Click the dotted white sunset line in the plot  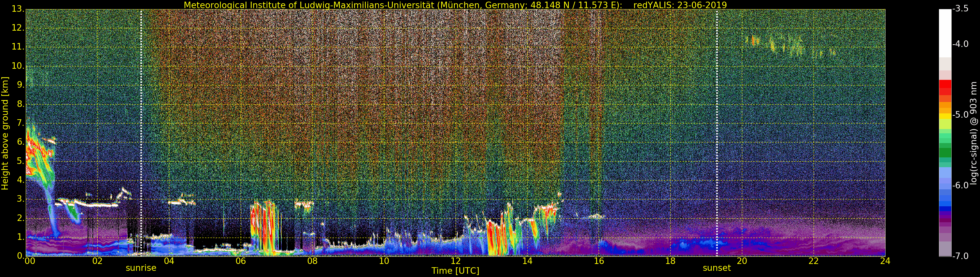[x=717, y=132]
